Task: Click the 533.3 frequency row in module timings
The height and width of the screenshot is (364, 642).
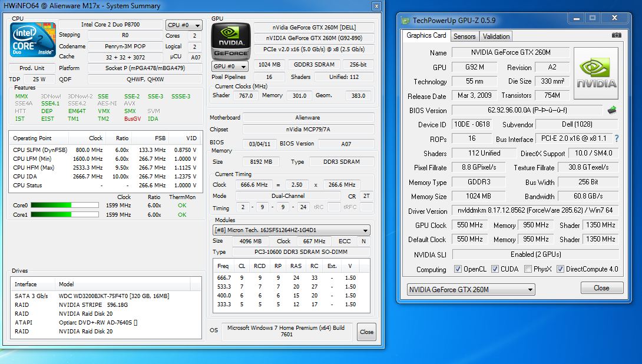Action: tap(291, 287)
